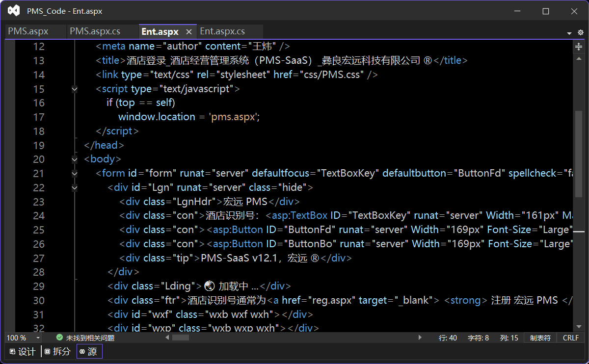Click the 制表符 tabs indicator
Screen dimensions: 589x364
540,338
